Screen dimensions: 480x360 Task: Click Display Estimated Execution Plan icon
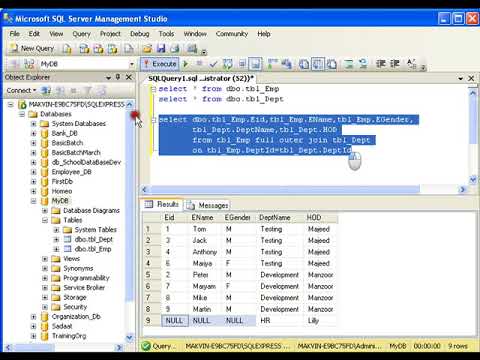[x=228, y=64]
